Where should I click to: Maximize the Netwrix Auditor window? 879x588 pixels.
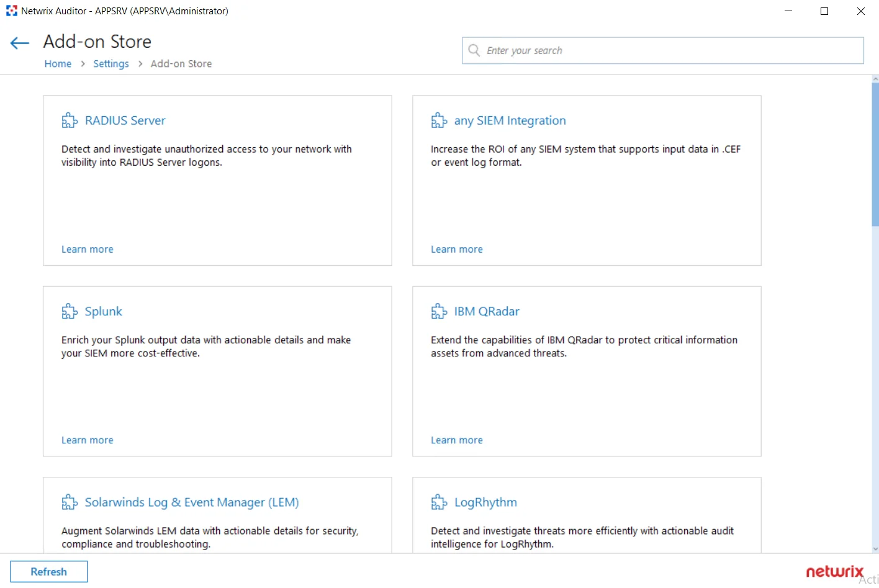824,11
